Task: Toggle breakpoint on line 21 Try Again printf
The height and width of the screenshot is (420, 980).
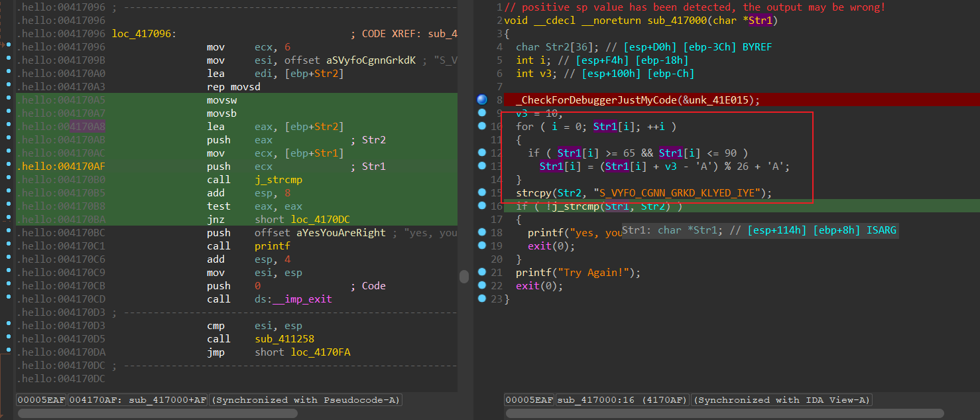Action: point(482,273)
